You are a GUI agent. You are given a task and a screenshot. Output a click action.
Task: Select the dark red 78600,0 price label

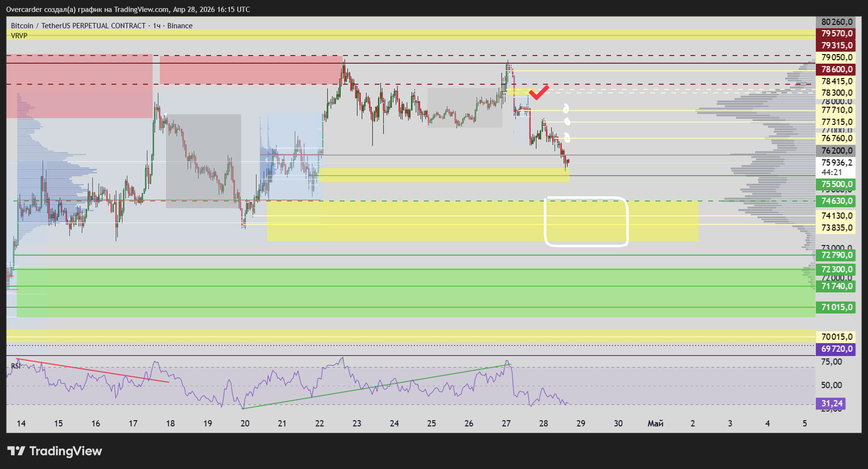[835, 69]
